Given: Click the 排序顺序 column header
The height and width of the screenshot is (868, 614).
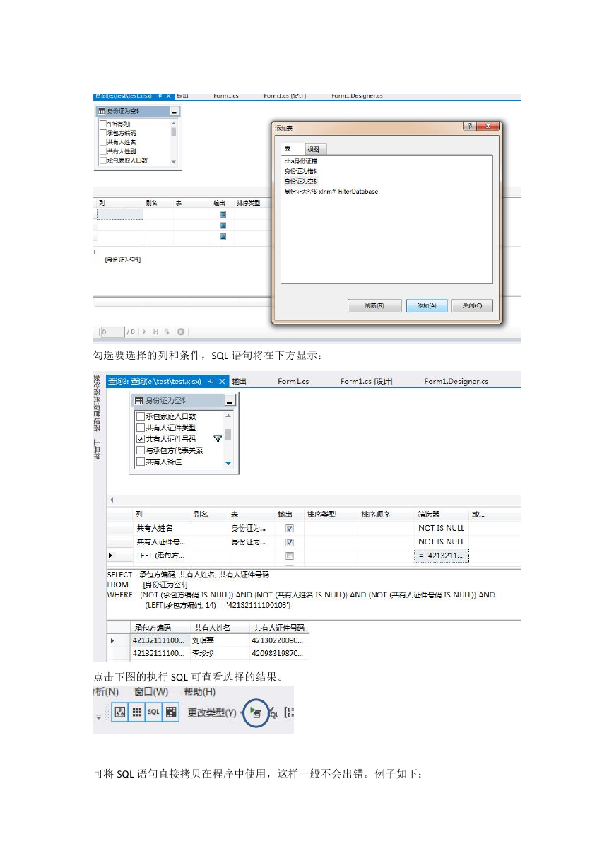Looking at the screenshot, I should coord(386,514).
